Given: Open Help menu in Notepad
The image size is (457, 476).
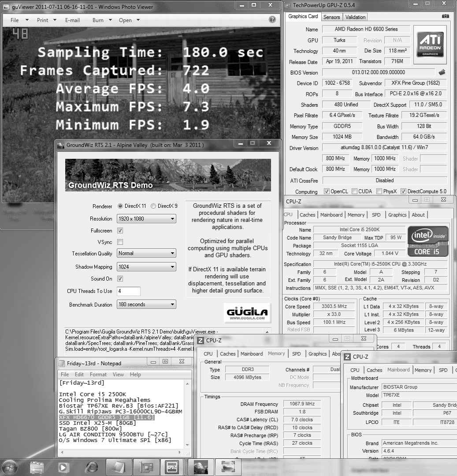Looking at the screenshot, I should [135, 374].
